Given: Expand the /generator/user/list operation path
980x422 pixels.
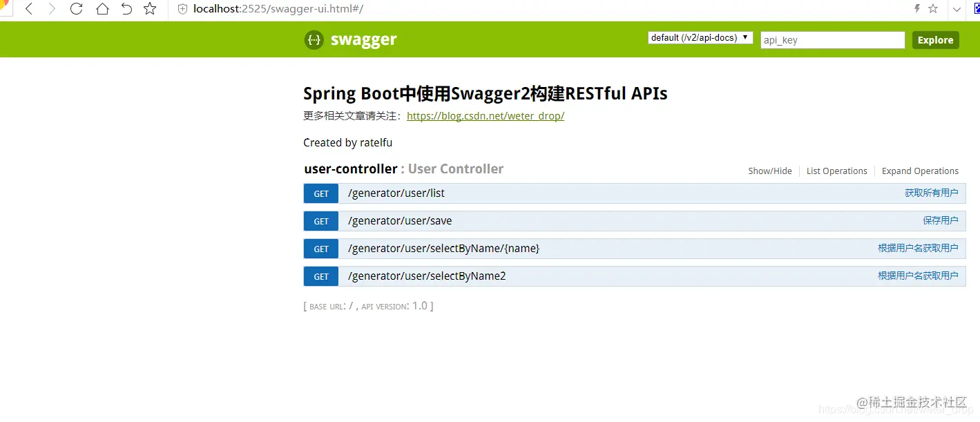Looking at the screenshot, I should point(396,193).
